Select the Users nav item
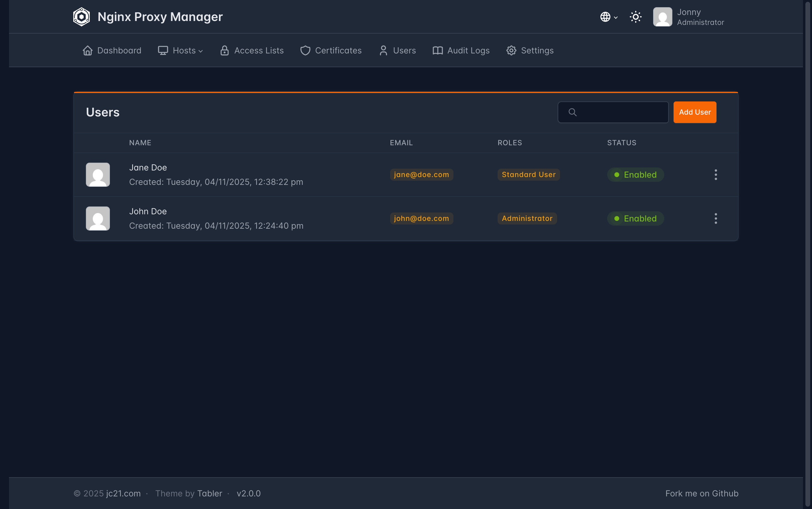The image size is (812, 509). (397, 50)
